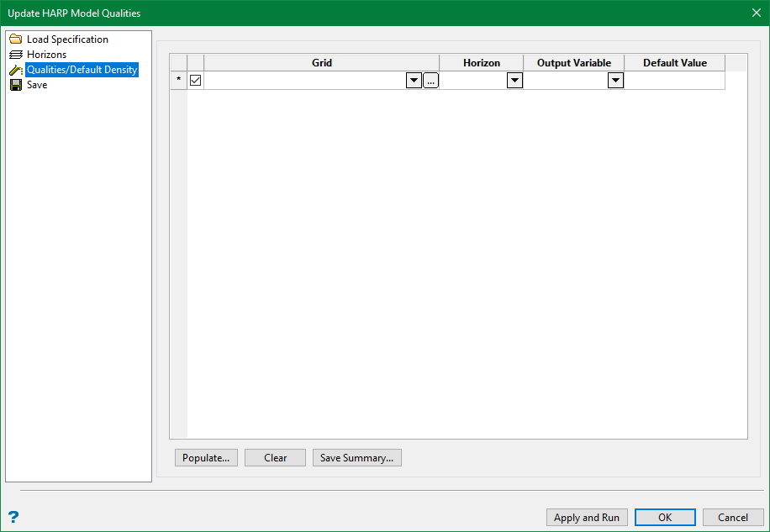Click the Cancel button
The image size is (770, 532).
click(733, 517)
